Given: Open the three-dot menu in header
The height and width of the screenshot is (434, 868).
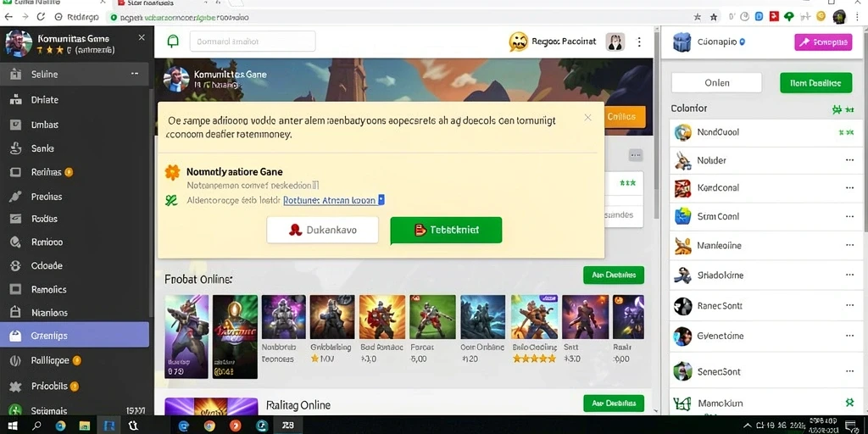Looking at the screenshot, I should click(639, 42).
